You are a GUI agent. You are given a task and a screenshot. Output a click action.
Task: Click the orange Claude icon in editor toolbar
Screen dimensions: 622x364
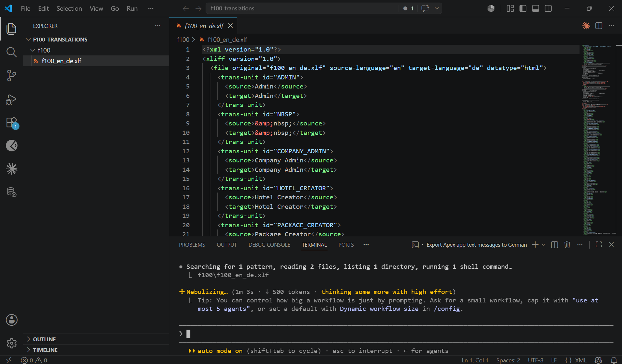(x=586, y=26)
